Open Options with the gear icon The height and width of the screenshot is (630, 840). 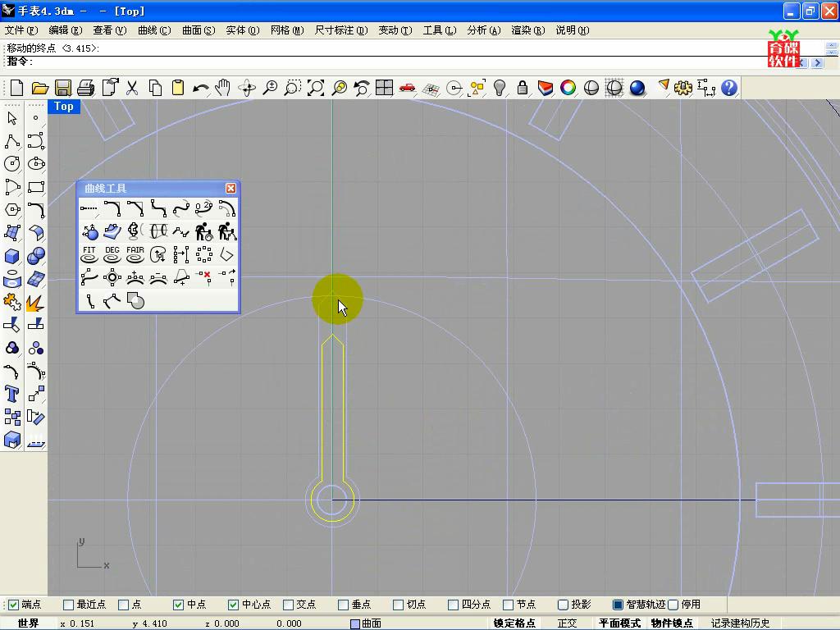[x=683, y=87]
